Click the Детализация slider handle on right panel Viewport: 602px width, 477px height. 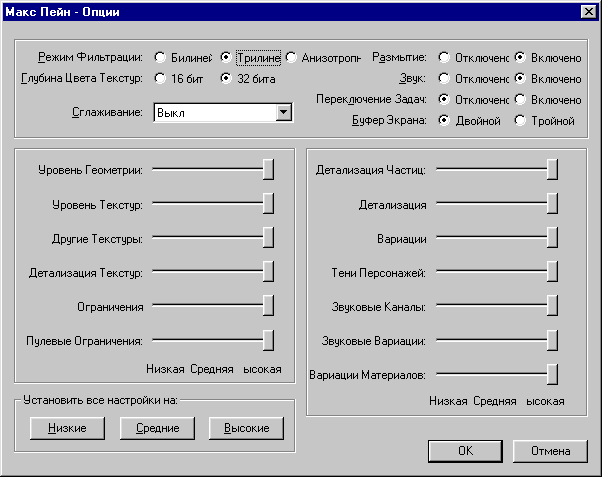(552, 204)
